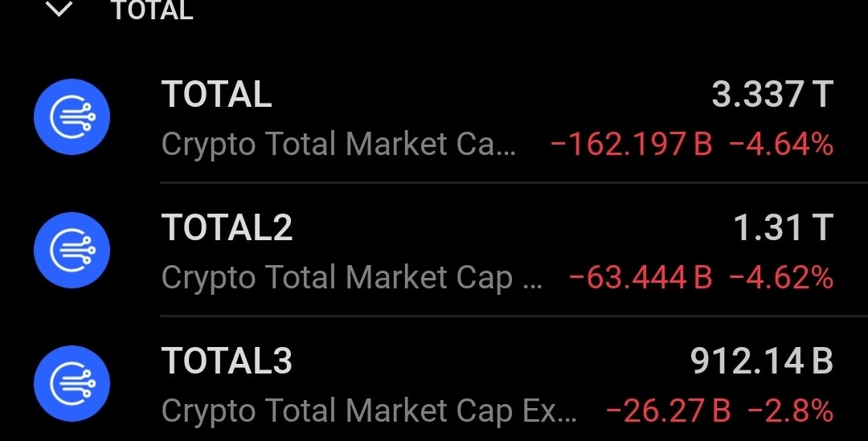Click the 1.31 T price value
Screen dimensions: 868x441
pyautogui.click(x=782, y=227)
